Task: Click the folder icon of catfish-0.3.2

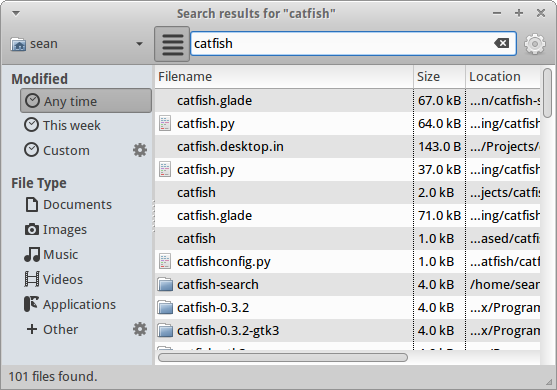Action: click(x=165, y=308)
